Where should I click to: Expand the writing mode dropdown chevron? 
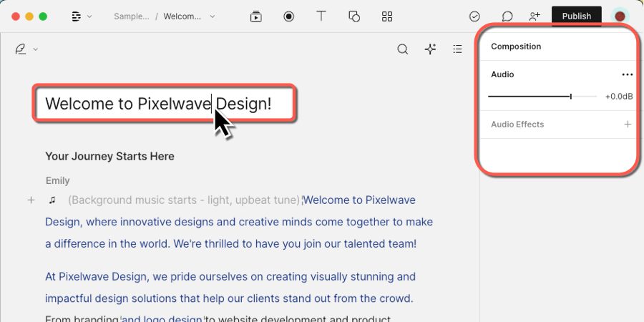click(x=35, y=49)
